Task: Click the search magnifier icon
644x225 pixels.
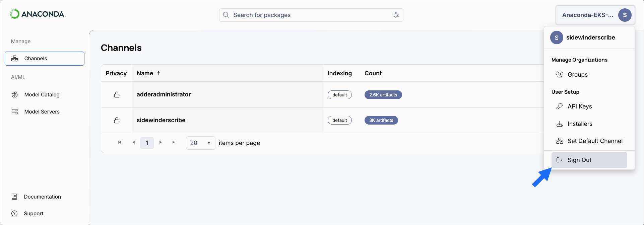Action: tap(226, 15)
